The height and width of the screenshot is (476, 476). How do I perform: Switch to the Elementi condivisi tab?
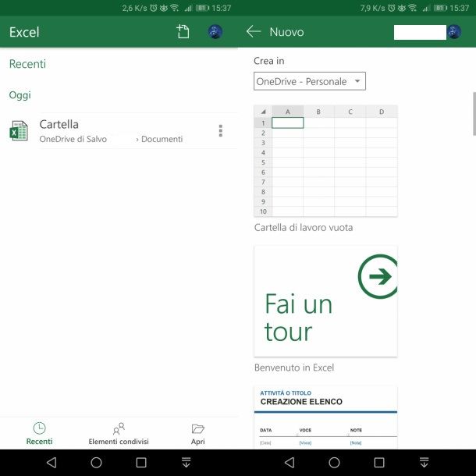point(119,434)
